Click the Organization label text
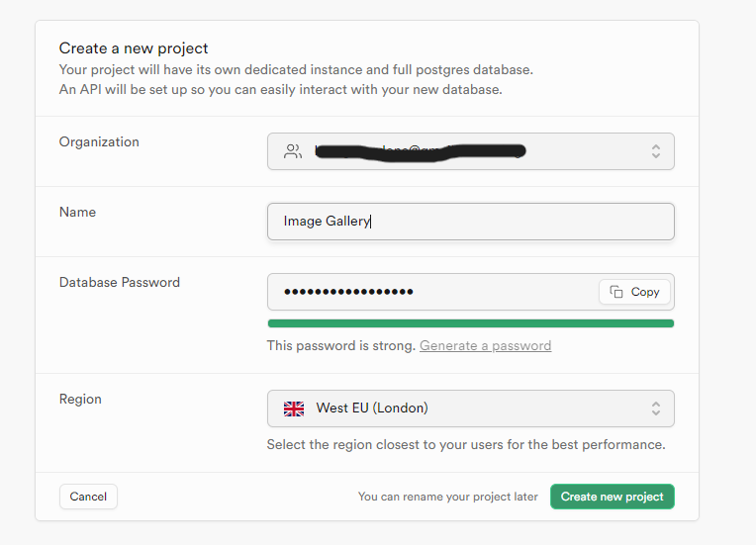 (x=99, y=141)
